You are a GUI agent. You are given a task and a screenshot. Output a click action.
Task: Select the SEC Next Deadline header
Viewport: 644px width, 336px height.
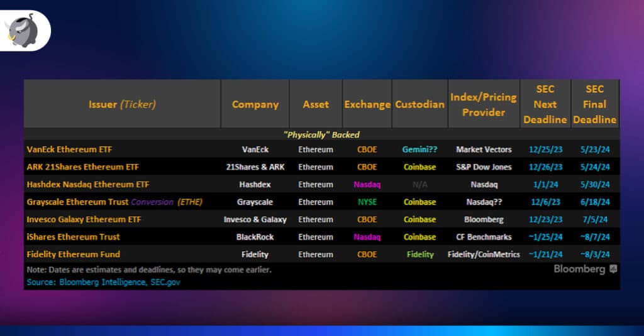click(x=545, y=104)
